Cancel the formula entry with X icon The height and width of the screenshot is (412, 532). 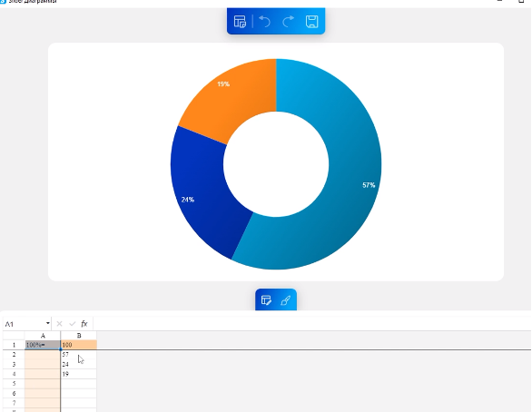click(x=59, y=324)
